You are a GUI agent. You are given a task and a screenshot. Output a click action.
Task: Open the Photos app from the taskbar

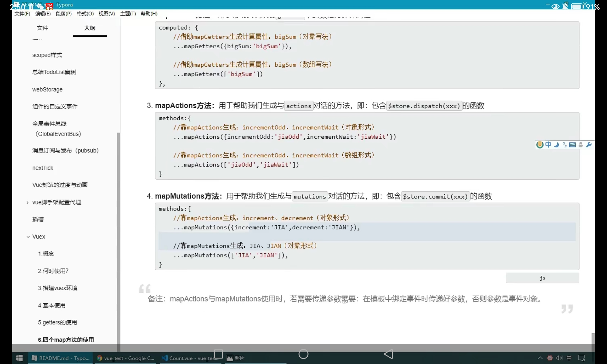click(x=236, y=358)
